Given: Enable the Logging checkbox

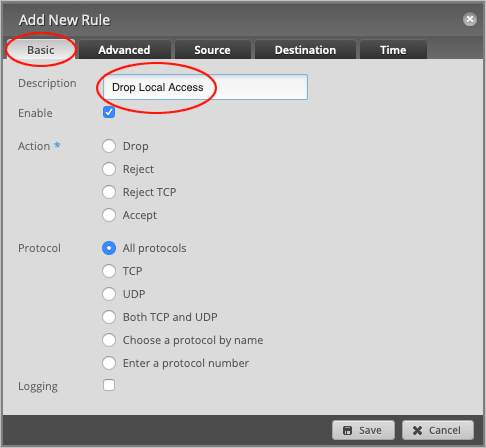Looking at the screenshot, I should click(109, 385).
